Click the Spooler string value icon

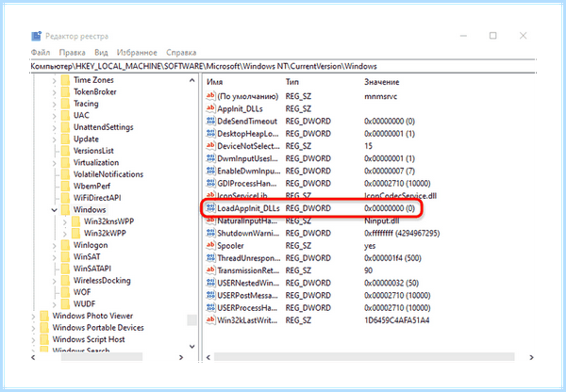210,245
